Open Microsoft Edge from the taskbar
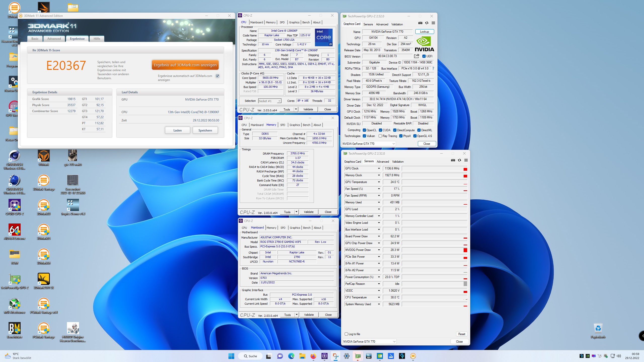This screenshot has width=644, height=362. (291, 356)
